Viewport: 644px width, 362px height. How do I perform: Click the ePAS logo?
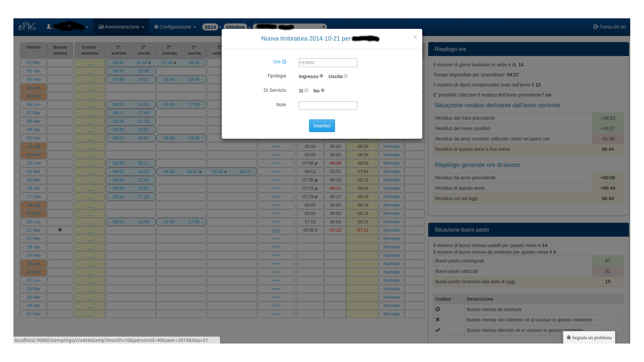pyautogui.click(x=27, y=27)
